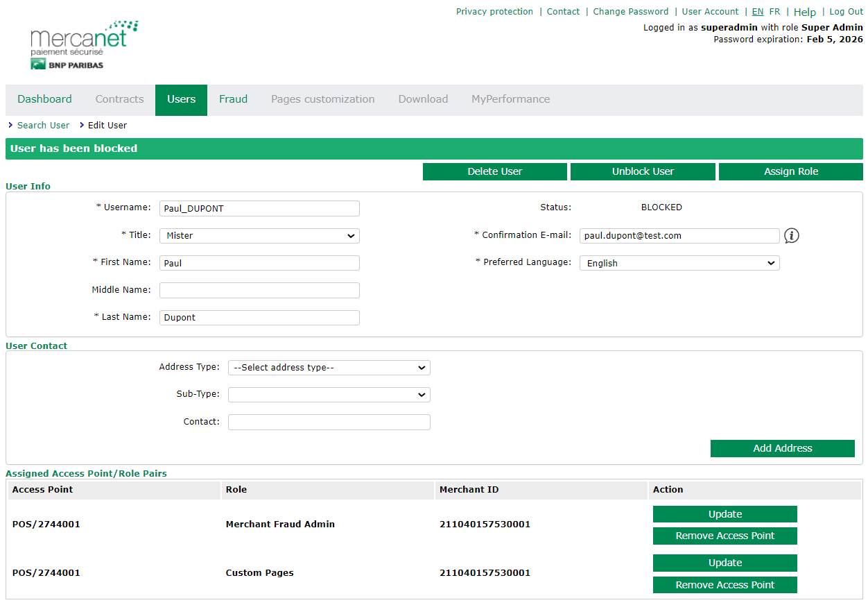Screen dimensions: 868x605
Task: Click the Log Out link
Action: [x=846, y=12]
